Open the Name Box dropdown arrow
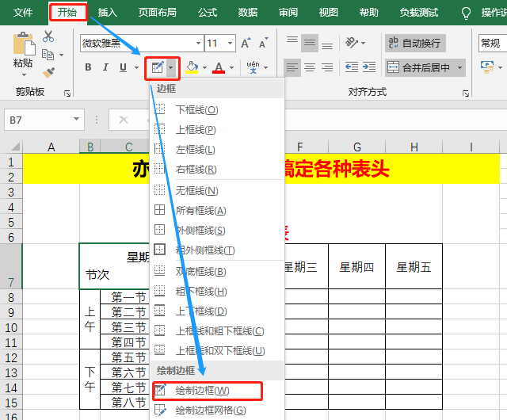This screenshot has width=507, height=420. tap(76, 119)
